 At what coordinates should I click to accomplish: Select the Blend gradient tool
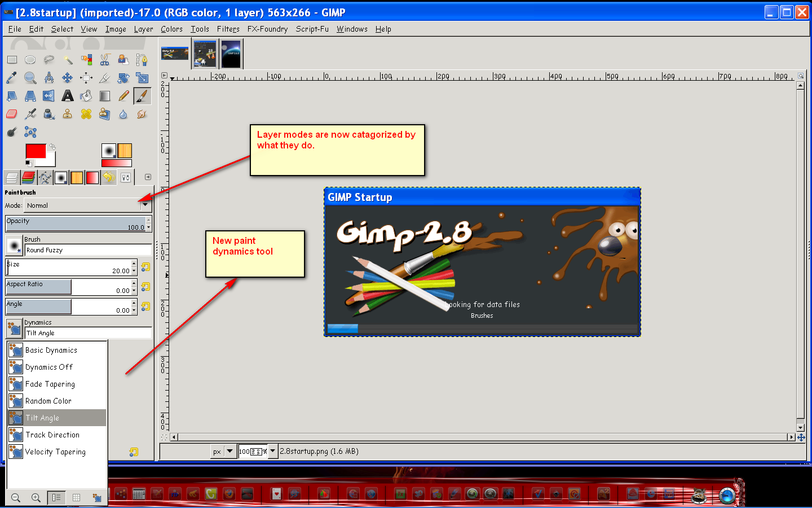105,96
